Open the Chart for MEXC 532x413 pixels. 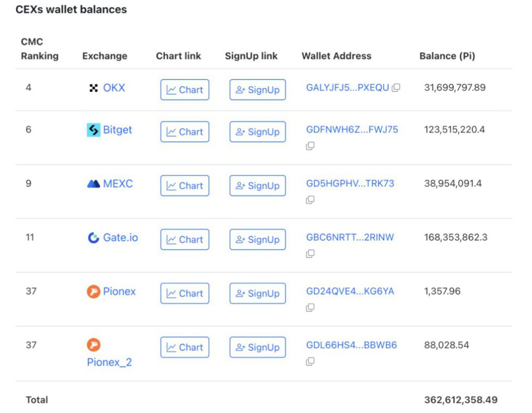(185, 185)
